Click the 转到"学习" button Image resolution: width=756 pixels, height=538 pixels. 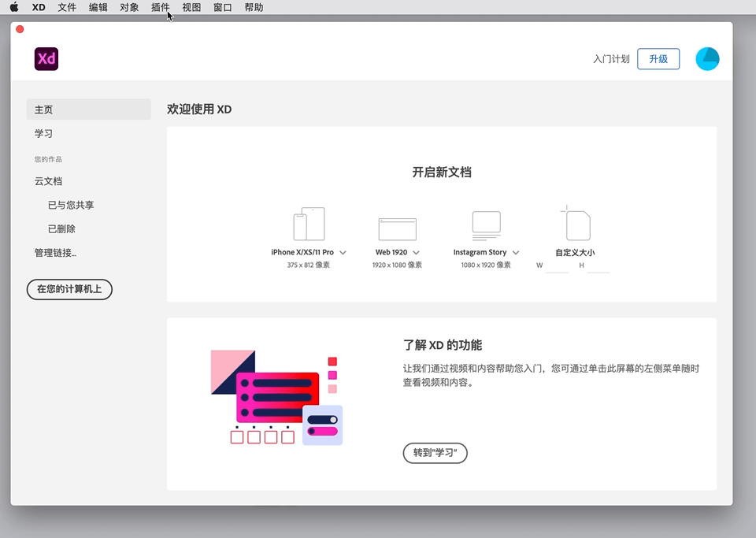(x=435, y=453)
